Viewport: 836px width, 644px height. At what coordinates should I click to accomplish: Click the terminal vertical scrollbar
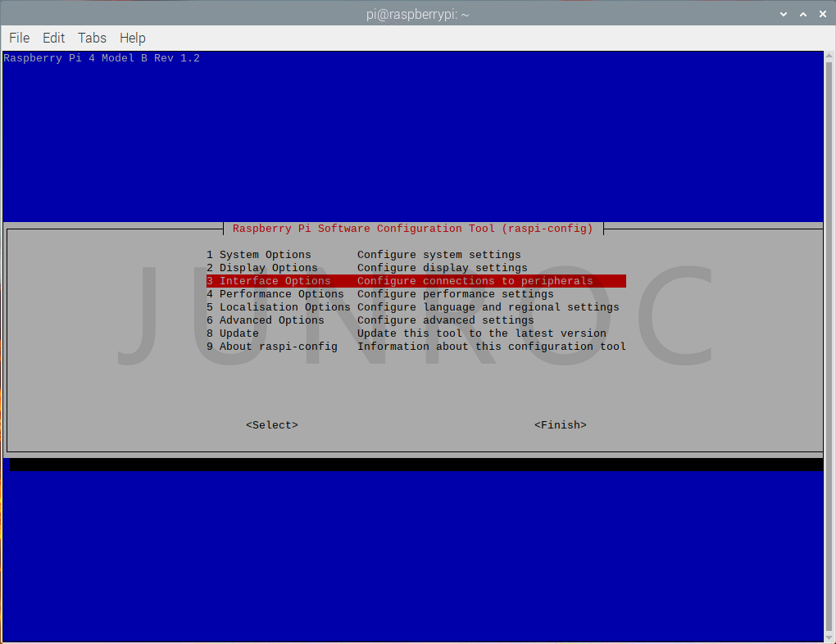[x=829, y=347]
